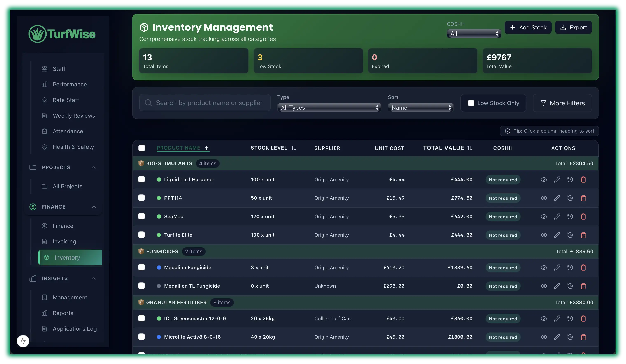The width and height of the screenshot is (626, 364).
Task: Open the COSHH filter dropdown
Action: [473, 34]
